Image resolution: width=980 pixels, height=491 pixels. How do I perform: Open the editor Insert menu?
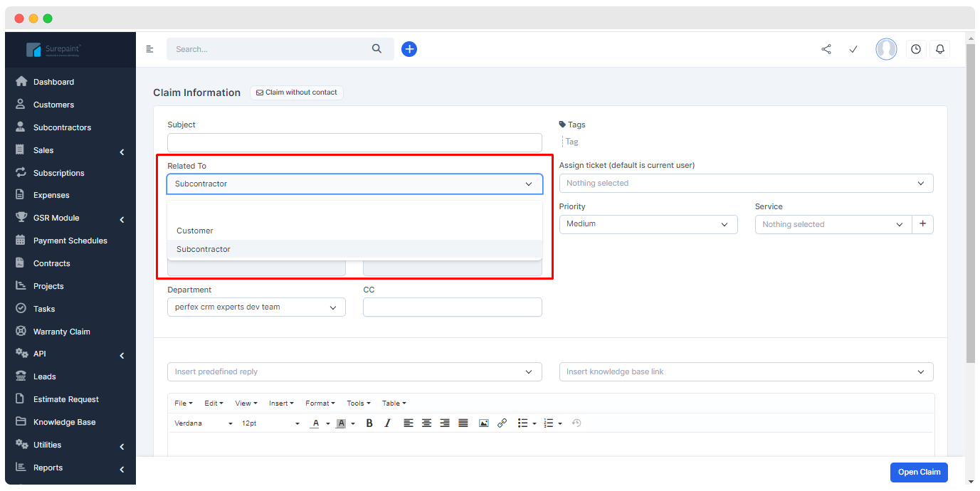click(x=281, y=403)
